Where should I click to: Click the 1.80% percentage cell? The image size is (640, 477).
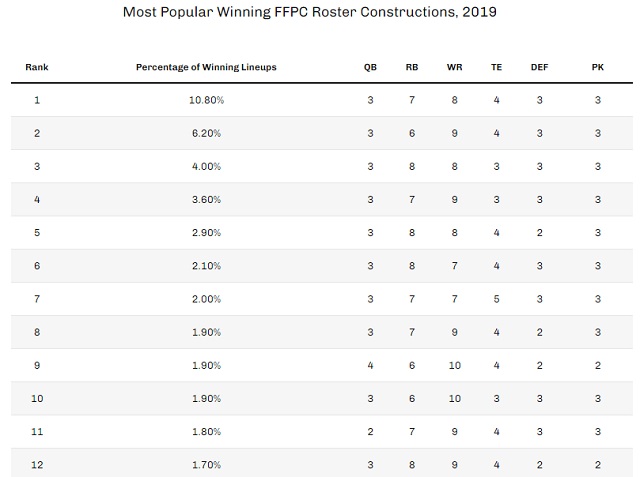coord(206,432)
